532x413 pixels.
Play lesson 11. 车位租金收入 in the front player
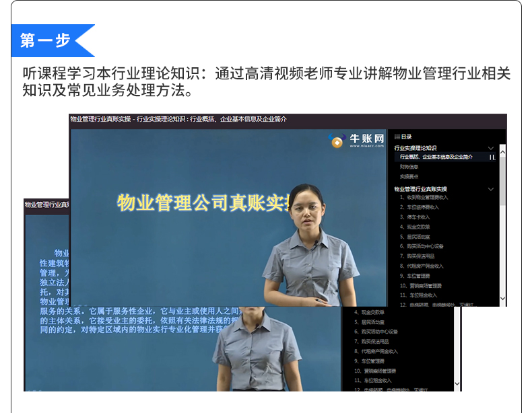click(x=418, y=295)
